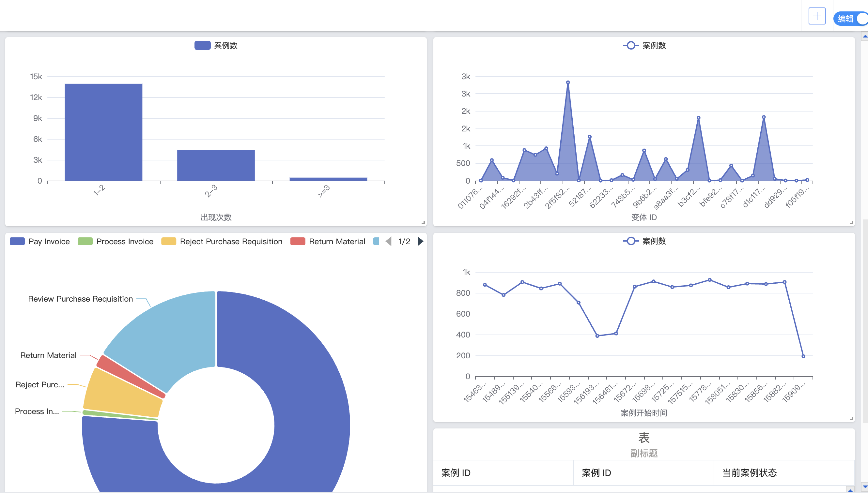Click resize handle of variant ID chart
Image resolution: width=868 pixels, height=493 pixels.
[x=851, y=223]
